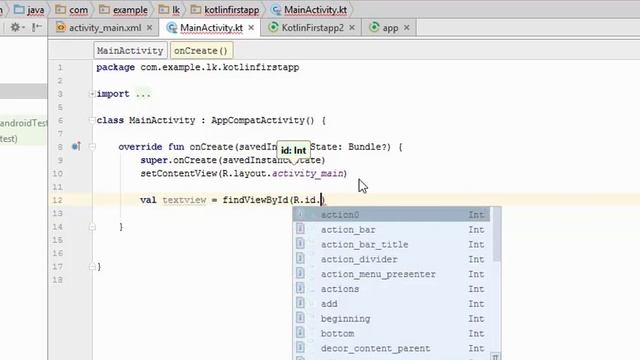Viewport: 640px width, 360px height.
Task: Click the field icon beside bottom
Action: click(x=300, y=333)
